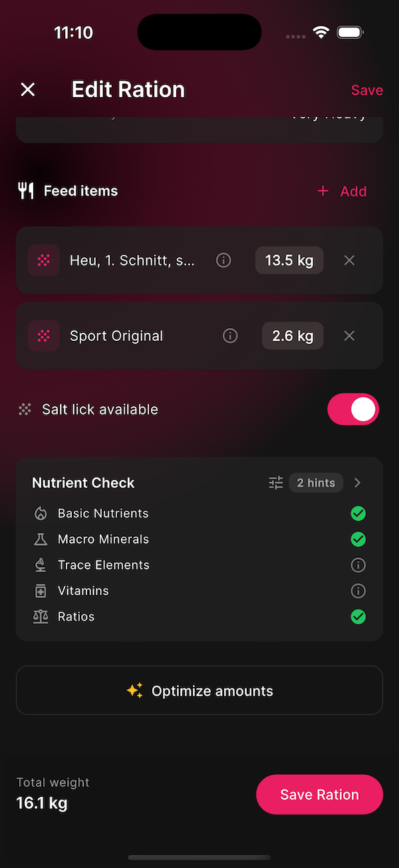
Task: Click the sliders filter icon near 2 hints
Action: (275, 483)
